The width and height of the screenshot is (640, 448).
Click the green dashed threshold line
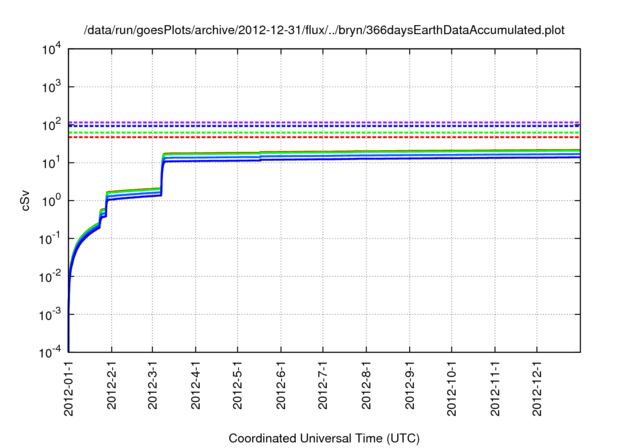(324, 133)
